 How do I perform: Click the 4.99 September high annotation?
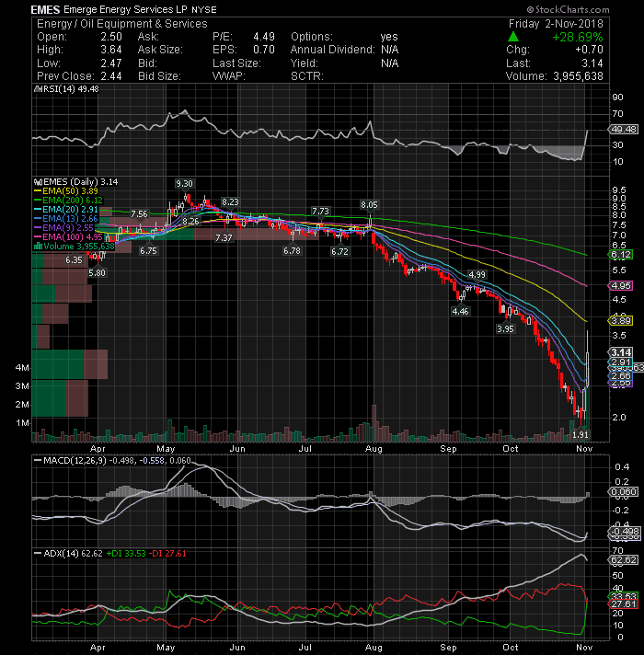[477, 274]
